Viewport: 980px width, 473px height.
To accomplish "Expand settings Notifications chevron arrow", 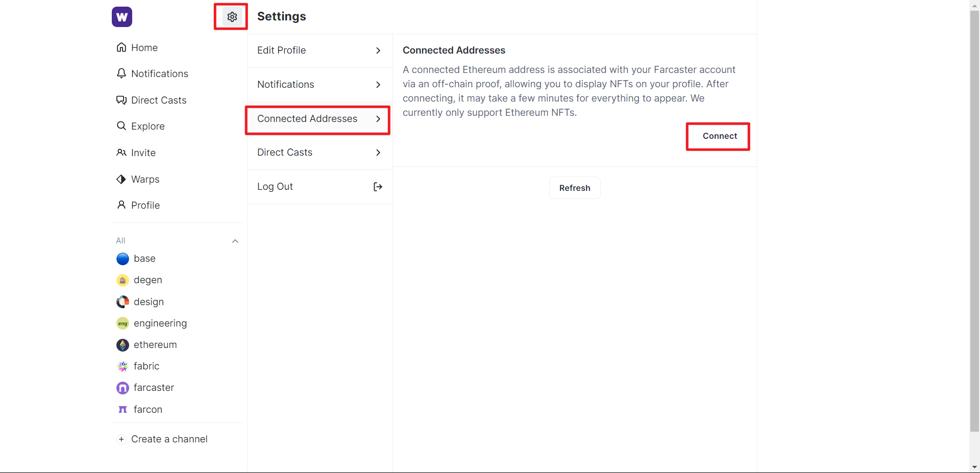I will point(378,85).
